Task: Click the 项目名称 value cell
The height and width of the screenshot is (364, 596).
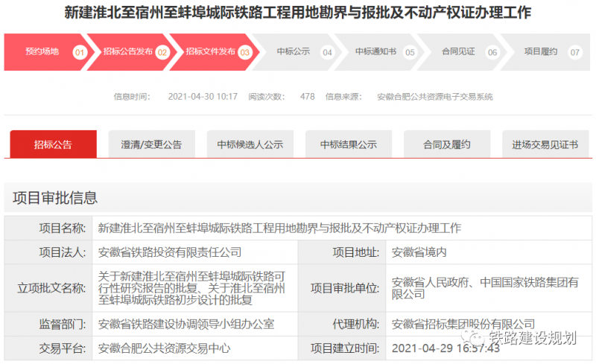Action: 342,228
